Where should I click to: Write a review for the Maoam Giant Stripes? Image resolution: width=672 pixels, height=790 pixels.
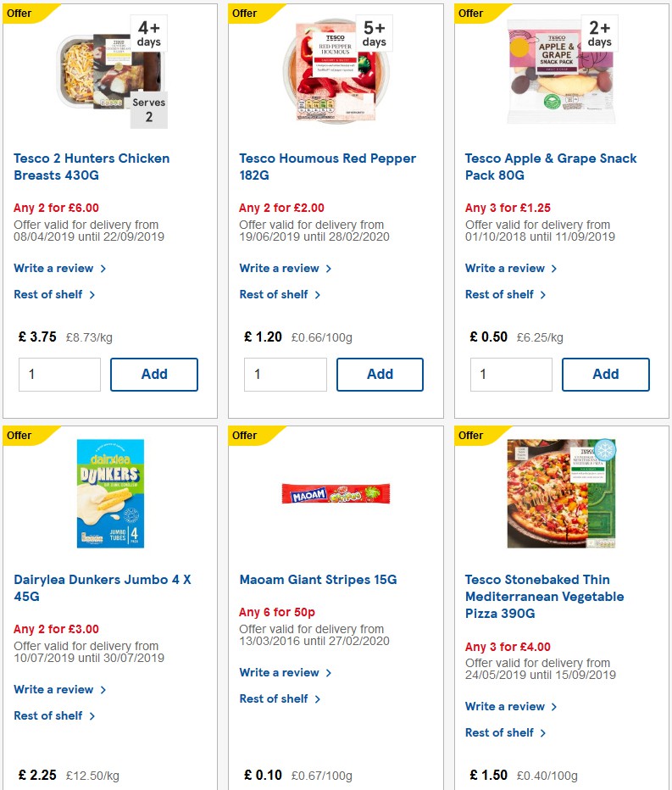coord(280,672)
